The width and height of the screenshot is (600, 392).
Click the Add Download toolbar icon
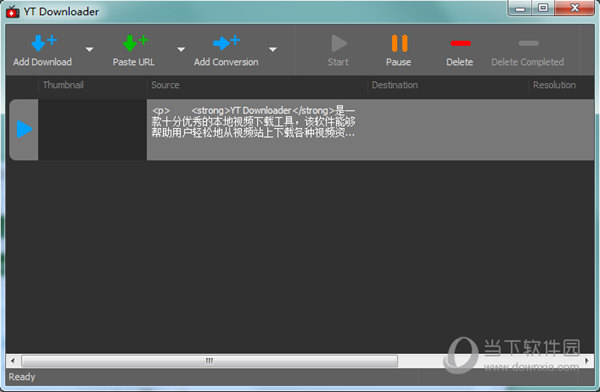coord(43,43)
